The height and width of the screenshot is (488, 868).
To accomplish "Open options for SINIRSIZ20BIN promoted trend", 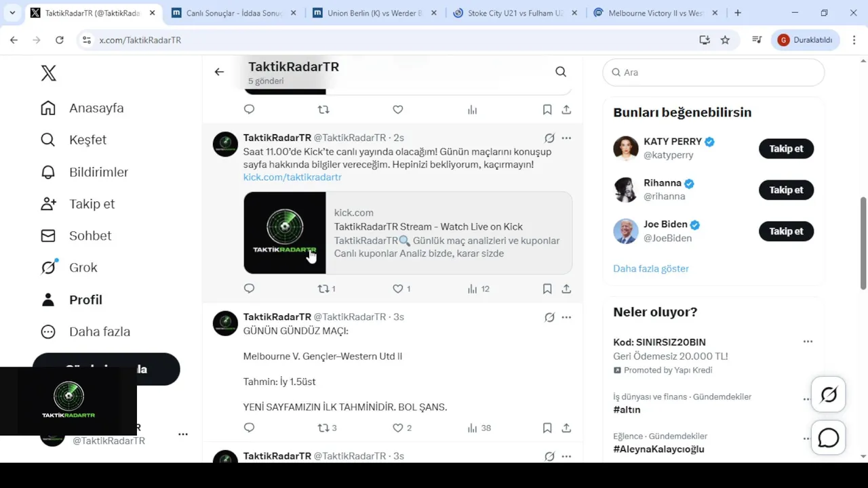I will tap(808, 342).
